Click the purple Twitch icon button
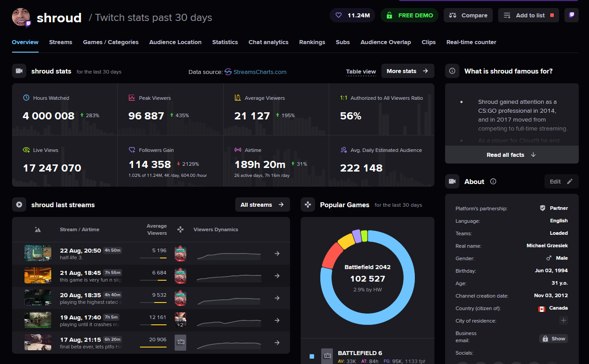589x364 pixels. pyautogui.click(x=572, y=15)
